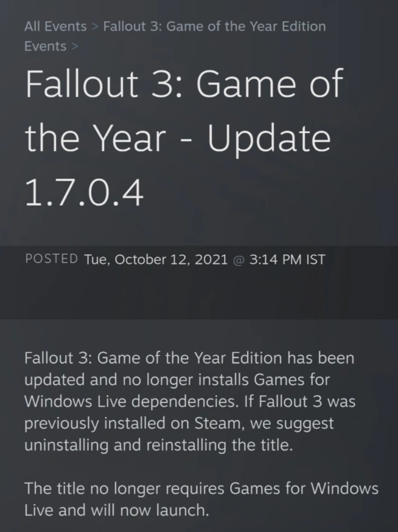
Task: Click the 3:14 PM IST timestamp
Action: (x=287, y=260)
